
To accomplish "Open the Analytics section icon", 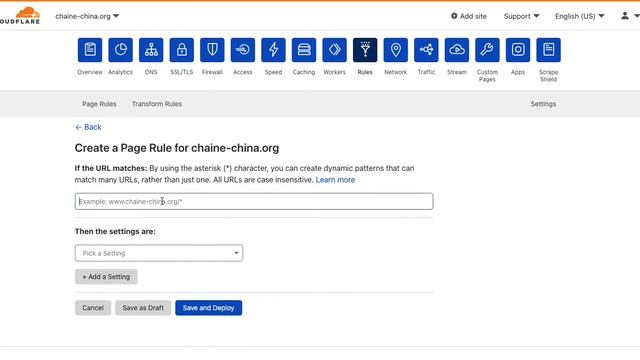I will coord(120,50).
